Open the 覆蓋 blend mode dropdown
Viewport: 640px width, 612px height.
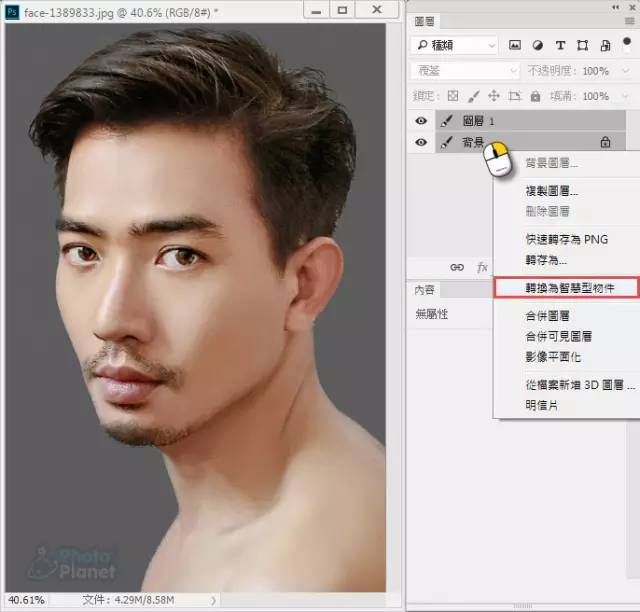pos(465,71)
